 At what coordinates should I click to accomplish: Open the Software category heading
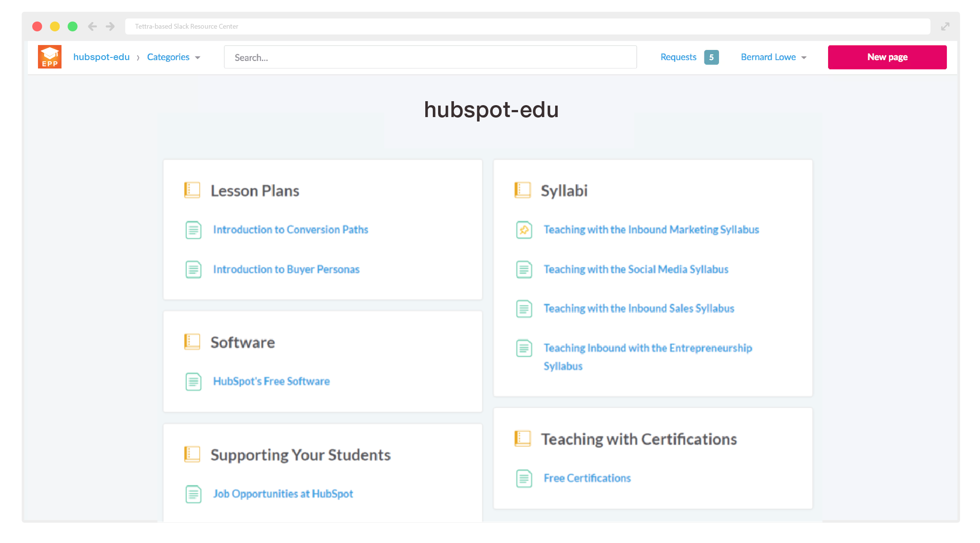click(x=242, y=342)
